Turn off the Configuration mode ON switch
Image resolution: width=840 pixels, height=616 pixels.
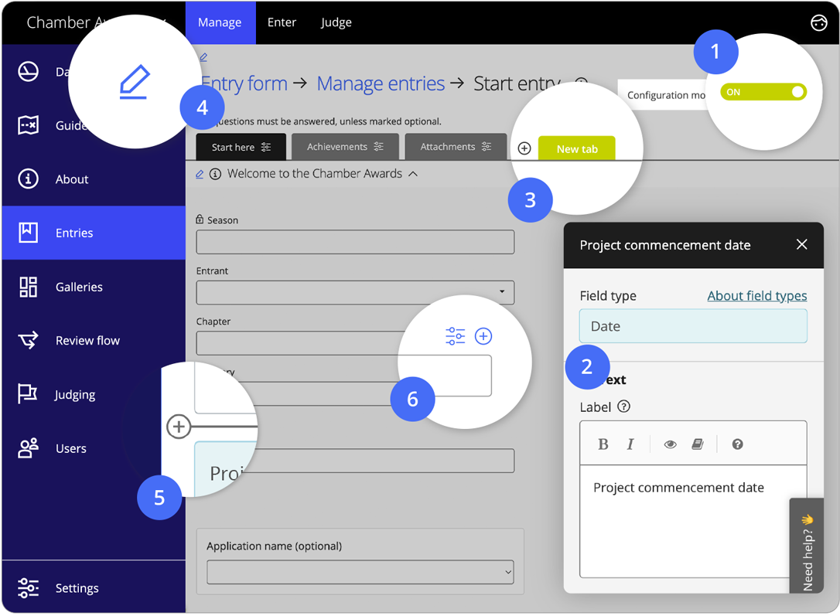[x=764, y=91]
